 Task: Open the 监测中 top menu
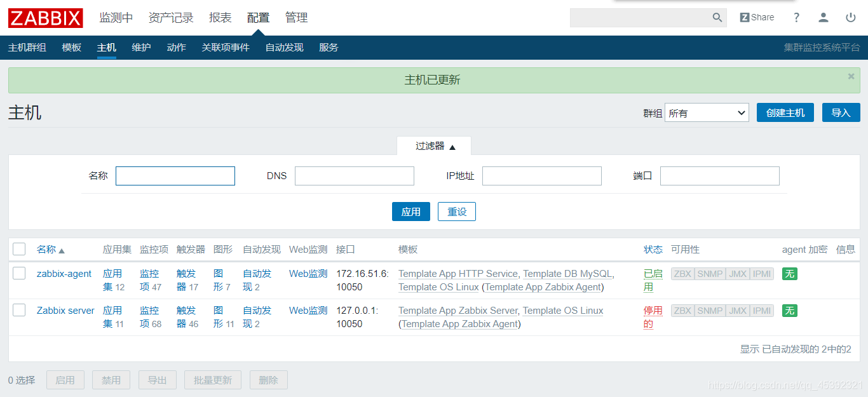(x=116, y=18)
